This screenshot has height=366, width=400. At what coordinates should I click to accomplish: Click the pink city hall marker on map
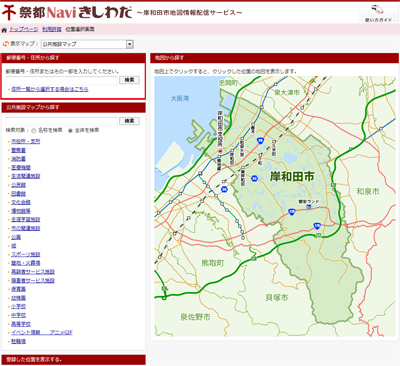coord(220,151)
